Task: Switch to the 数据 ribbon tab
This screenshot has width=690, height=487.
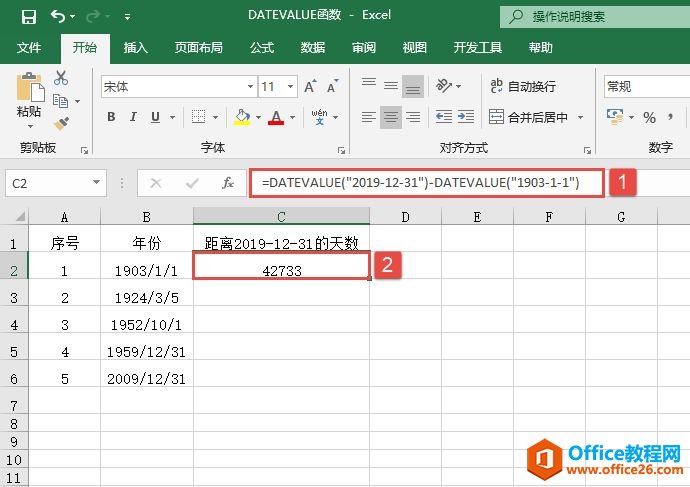Action: point(313,48)
